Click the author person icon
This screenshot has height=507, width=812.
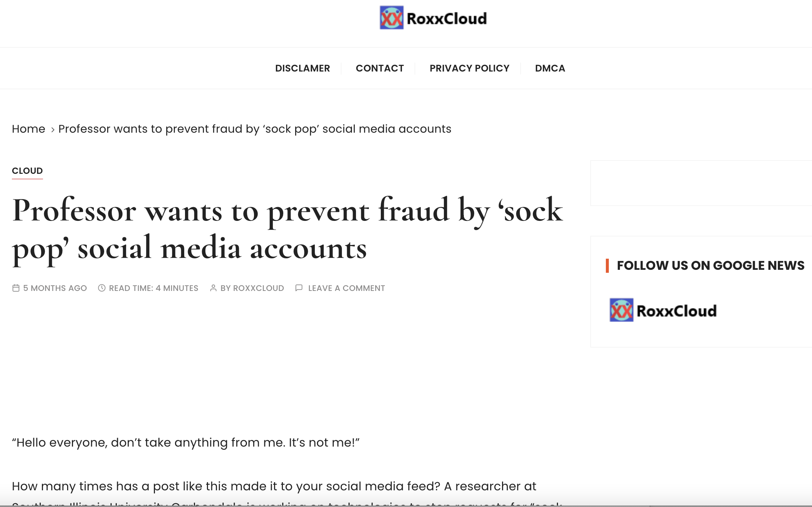tap(213, 288)
